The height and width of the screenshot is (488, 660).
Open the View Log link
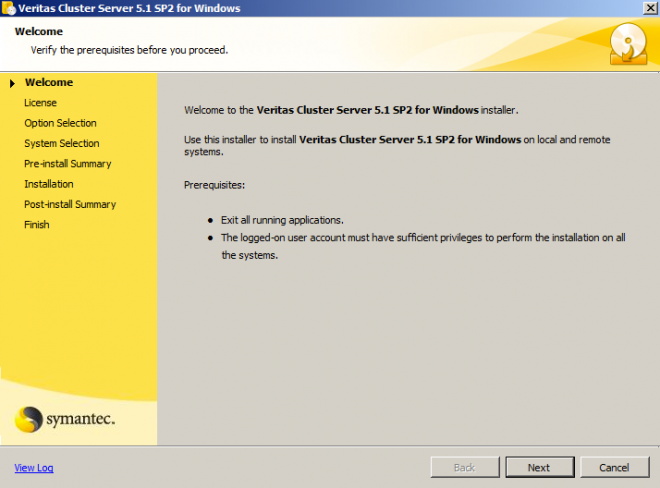coord(34,468)
